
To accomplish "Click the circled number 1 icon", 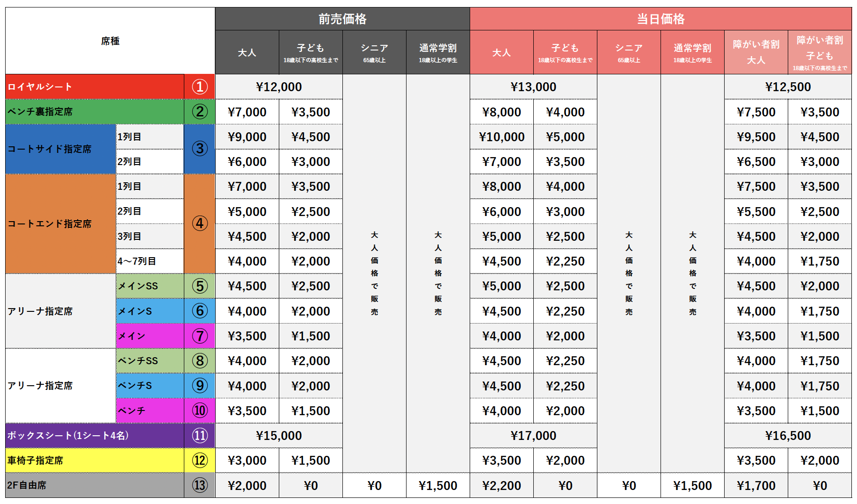I will (x=200, y=87).
